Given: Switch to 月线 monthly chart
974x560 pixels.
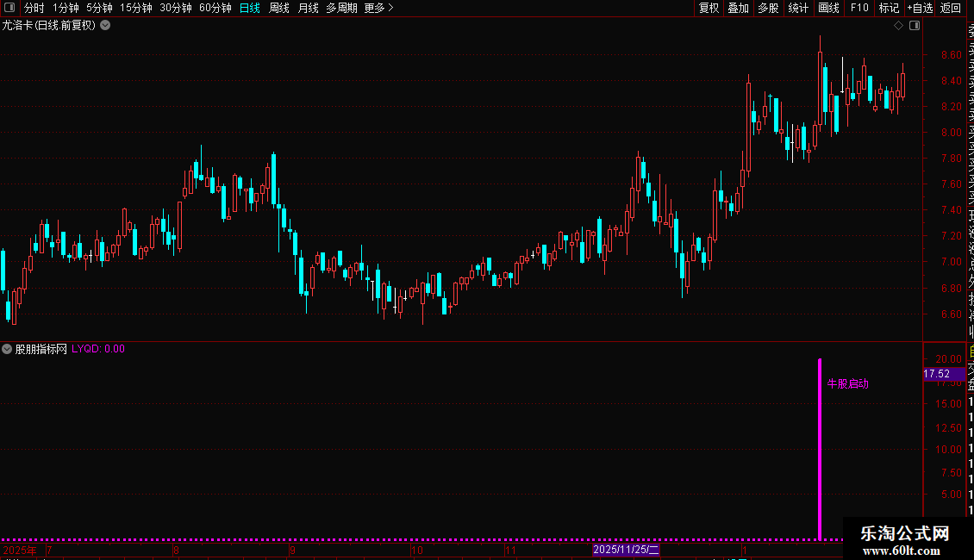Looking at the screenshot, I should point(308,8).
